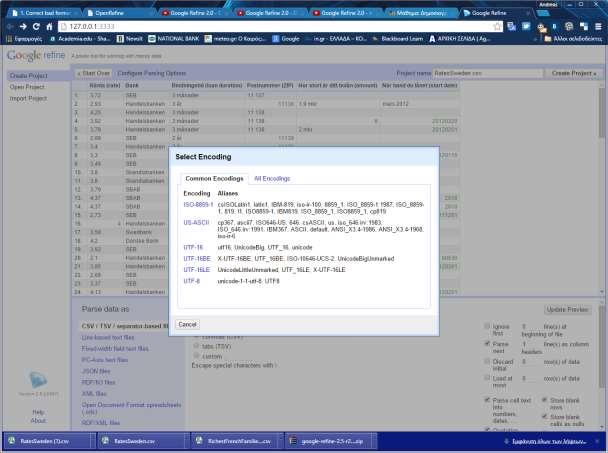608x453 pixels.
Task: Open the Import Project sidebar item
Action: (x=28, y=99)
